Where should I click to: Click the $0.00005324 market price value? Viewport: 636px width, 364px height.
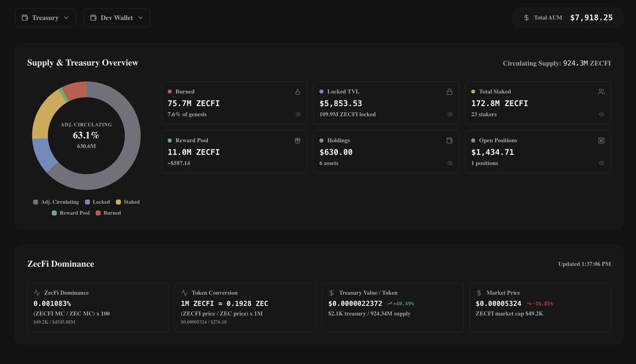pos(499,304)
